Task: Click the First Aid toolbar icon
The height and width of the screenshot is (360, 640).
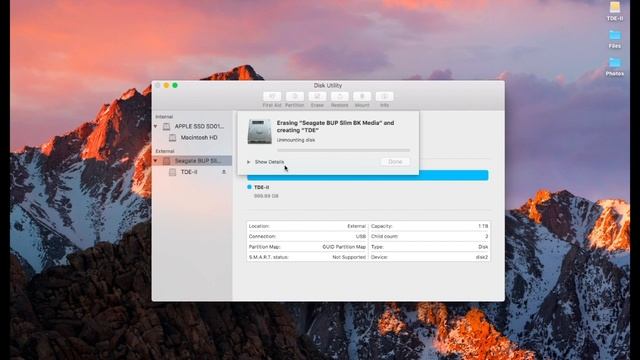Action: (x=272, y=96)
